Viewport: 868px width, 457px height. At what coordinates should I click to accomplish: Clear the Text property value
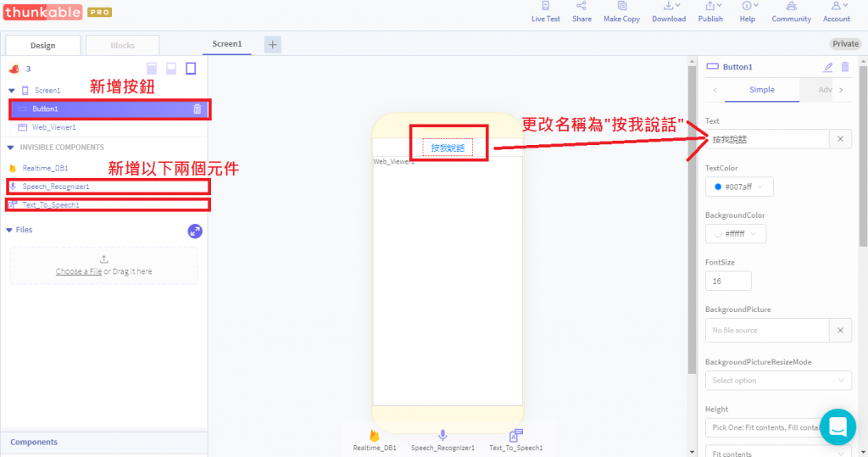tap(840, 139)
